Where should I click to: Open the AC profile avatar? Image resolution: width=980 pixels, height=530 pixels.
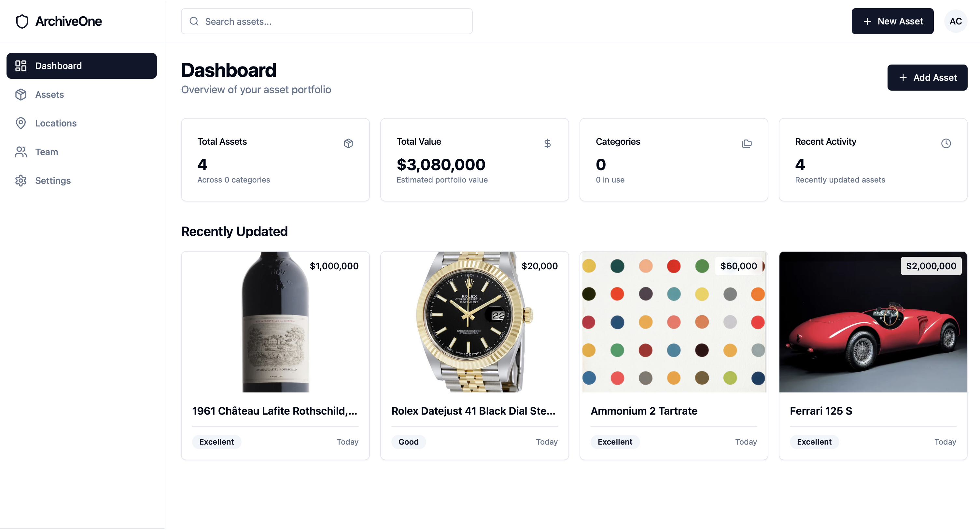click(956, 21)
